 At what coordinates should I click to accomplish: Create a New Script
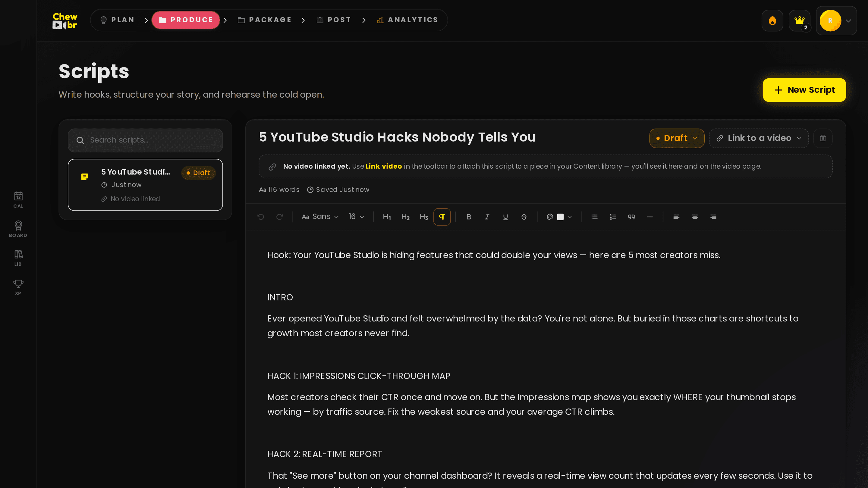[x=804, y=90]
